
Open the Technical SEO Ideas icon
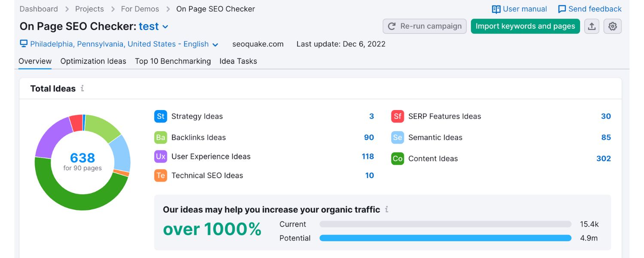pos(160,175)
